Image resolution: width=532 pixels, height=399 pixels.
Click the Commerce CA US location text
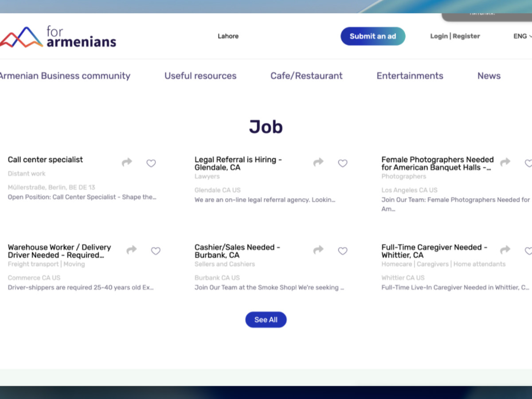34,278
